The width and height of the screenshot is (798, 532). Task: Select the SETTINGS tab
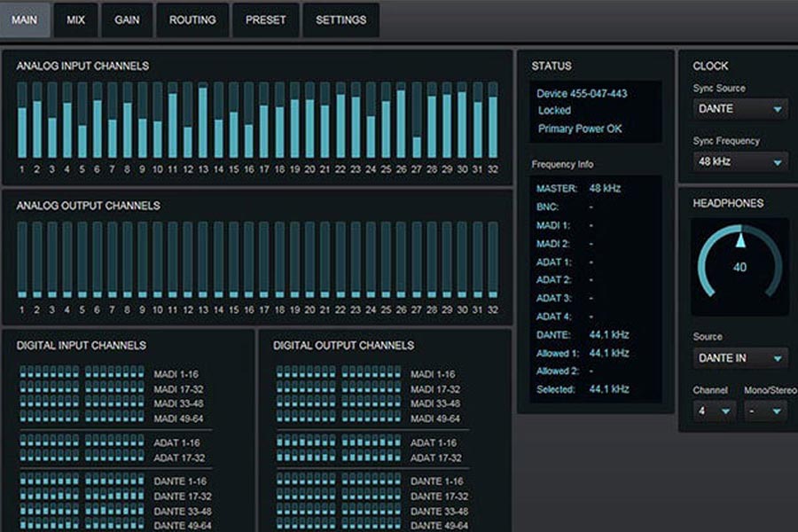point(340,20)
